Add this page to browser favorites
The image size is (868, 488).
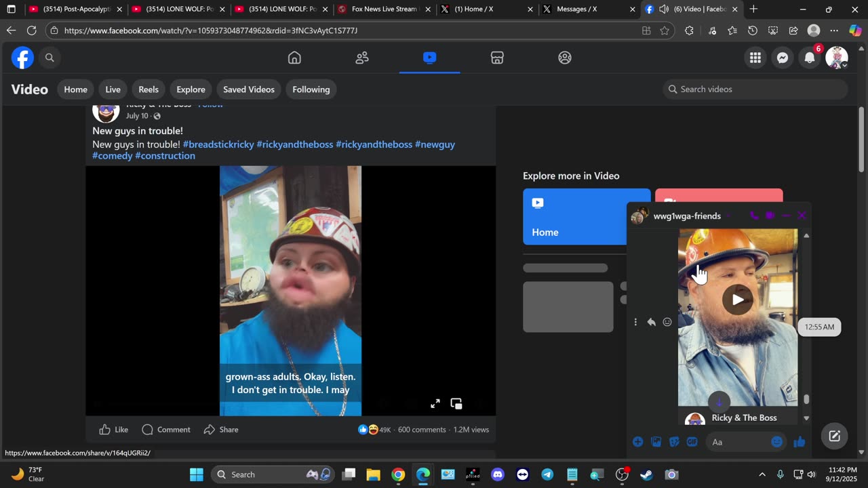pyautogui.click(x=665, y=30)
